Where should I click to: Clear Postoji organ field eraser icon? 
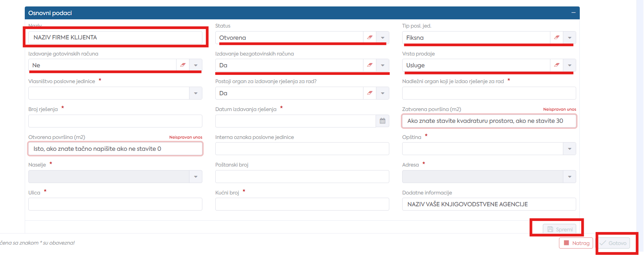370,93
